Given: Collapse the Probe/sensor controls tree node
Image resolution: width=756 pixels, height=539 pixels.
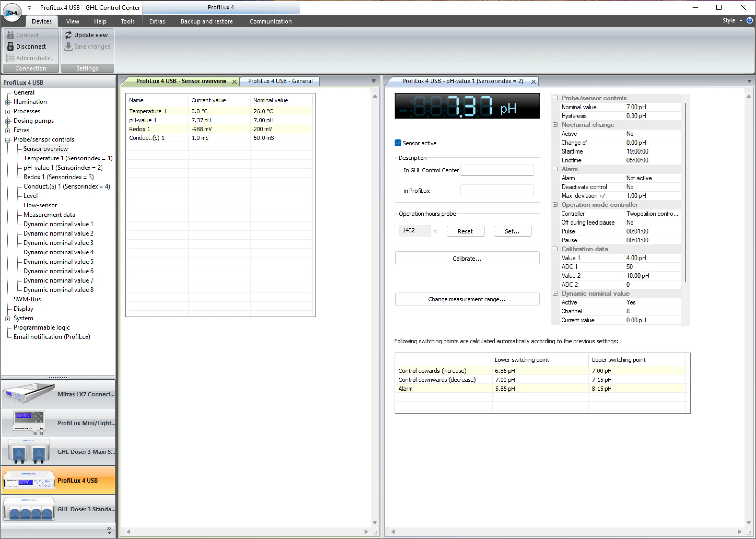Looking at the screenshot, I should click(x=8, y=140).
